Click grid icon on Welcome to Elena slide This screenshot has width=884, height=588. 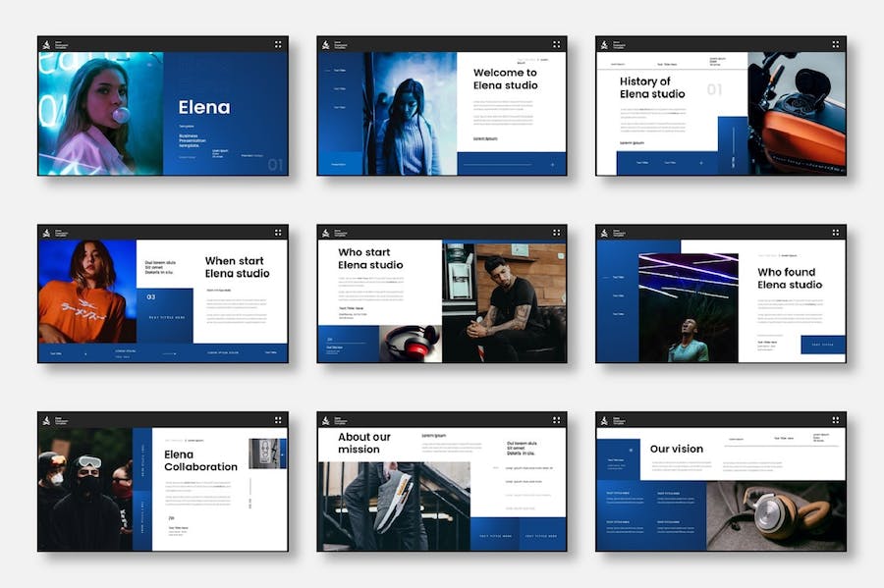click(x=557, y=44)
